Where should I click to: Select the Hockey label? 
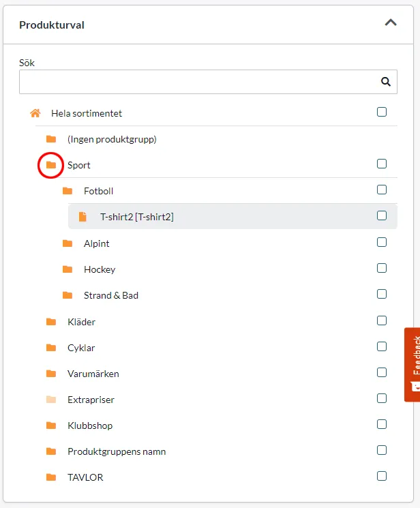tap(100, 269)
